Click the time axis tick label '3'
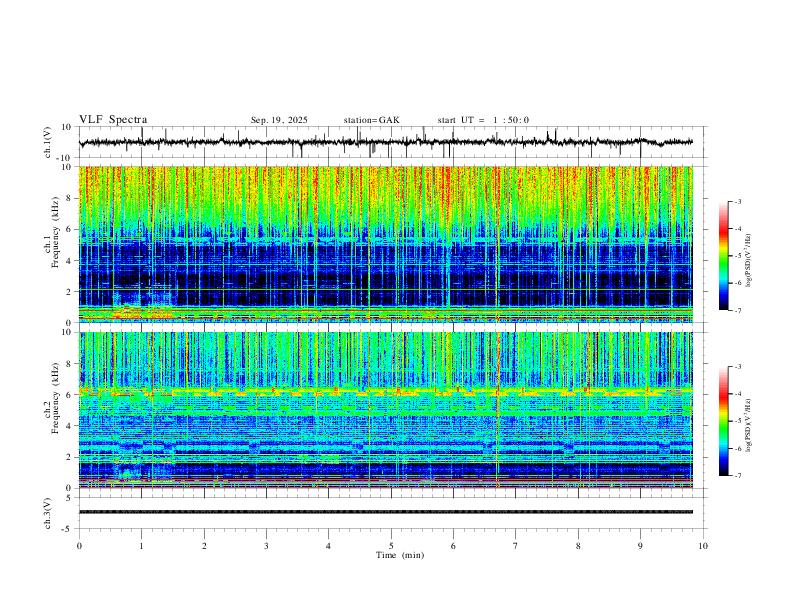 266,546
